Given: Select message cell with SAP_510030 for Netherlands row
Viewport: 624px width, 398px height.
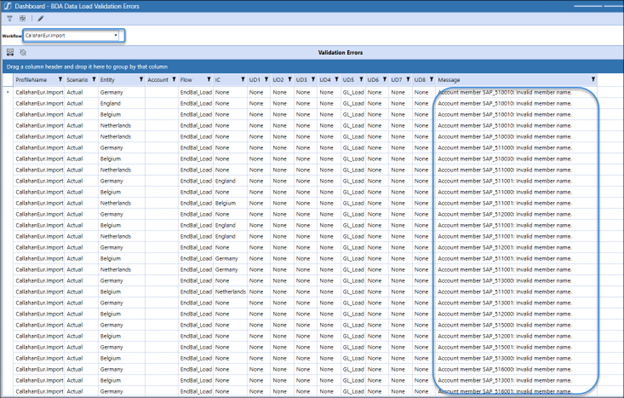Looking at the screenshot, I should click(516, 137).
